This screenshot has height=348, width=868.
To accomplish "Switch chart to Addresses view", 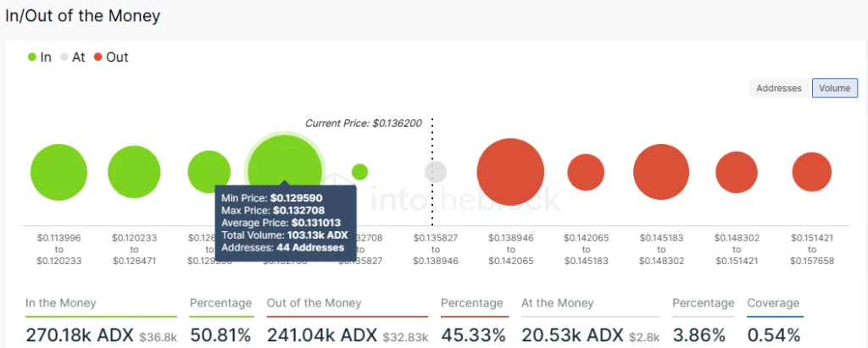I will coord(779,88).
